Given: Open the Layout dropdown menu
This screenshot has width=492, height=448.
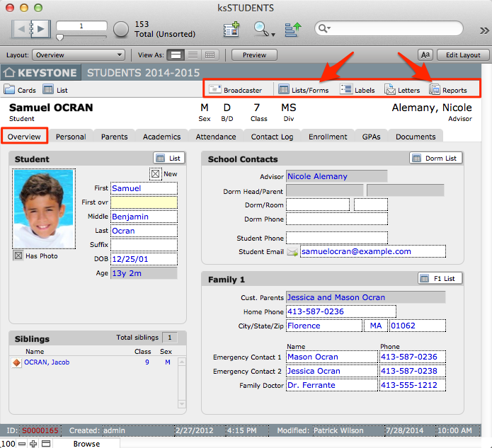Looking at the screenshot, I should tap(79, 54).
